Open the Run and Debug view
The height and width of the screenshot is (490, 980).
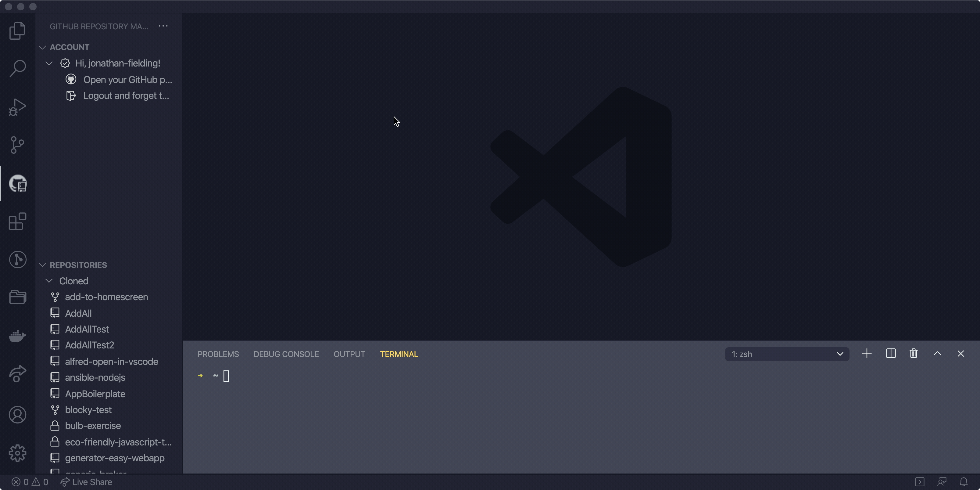point(17,107)
